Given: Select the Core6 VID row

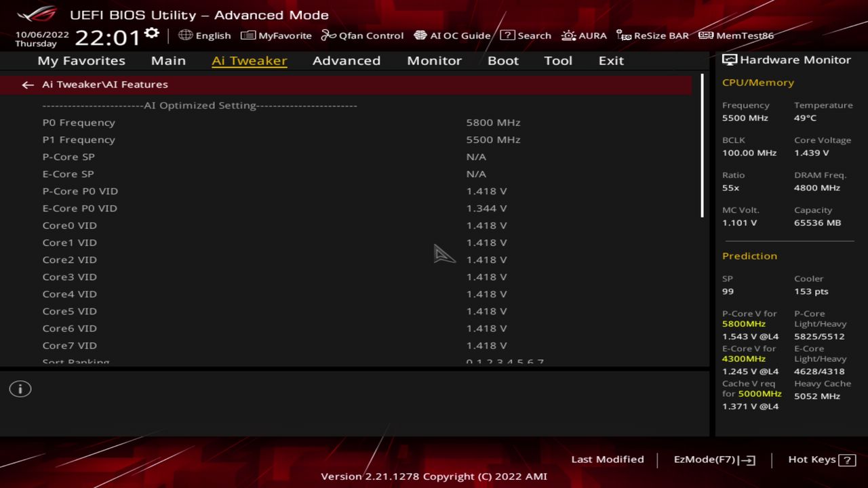Looking at the screenshot, I should click(x=353, y=329).
